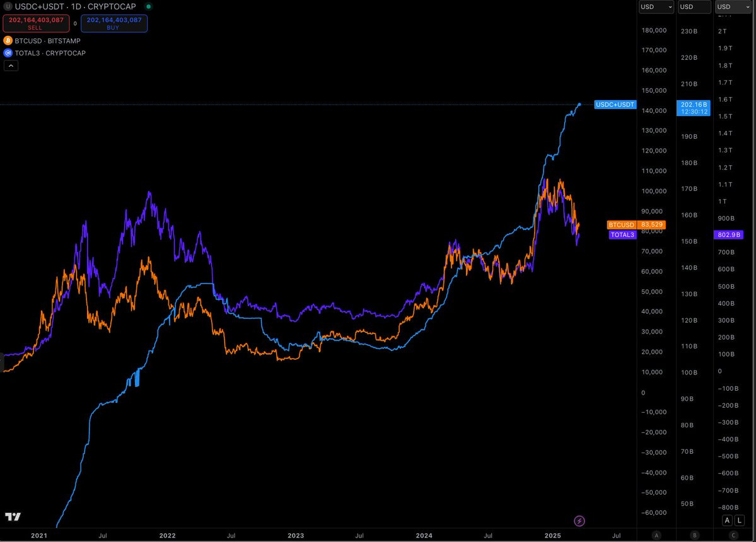Click the 50B scale label
This screenshot has width=756, height=542.
point(687,504)
